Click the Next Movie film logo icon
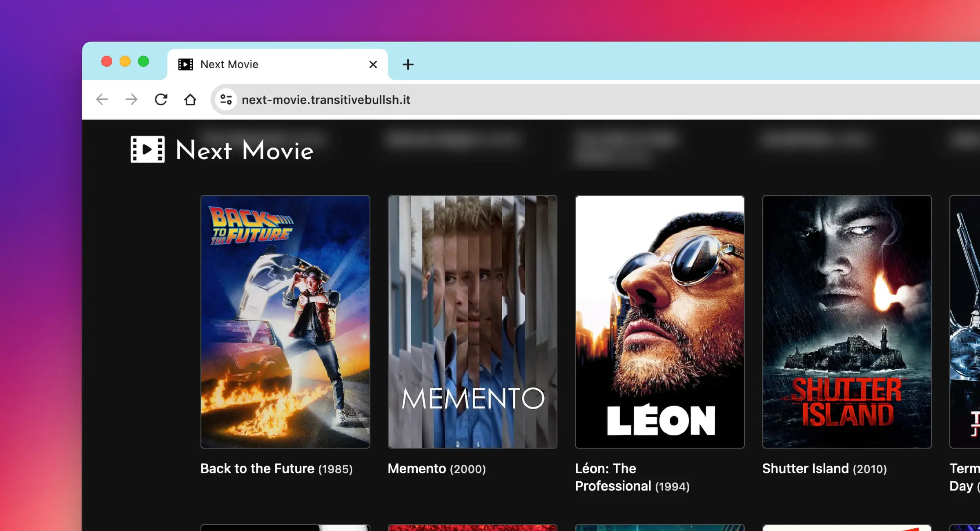The image size is (980, 531). [147, 149]
